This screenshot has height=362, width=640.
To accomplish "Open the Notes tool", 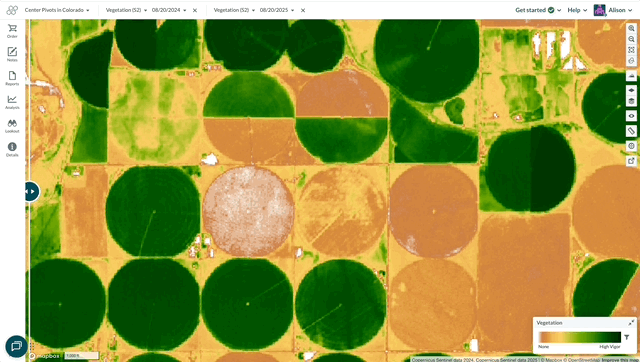I will (12, 54).
